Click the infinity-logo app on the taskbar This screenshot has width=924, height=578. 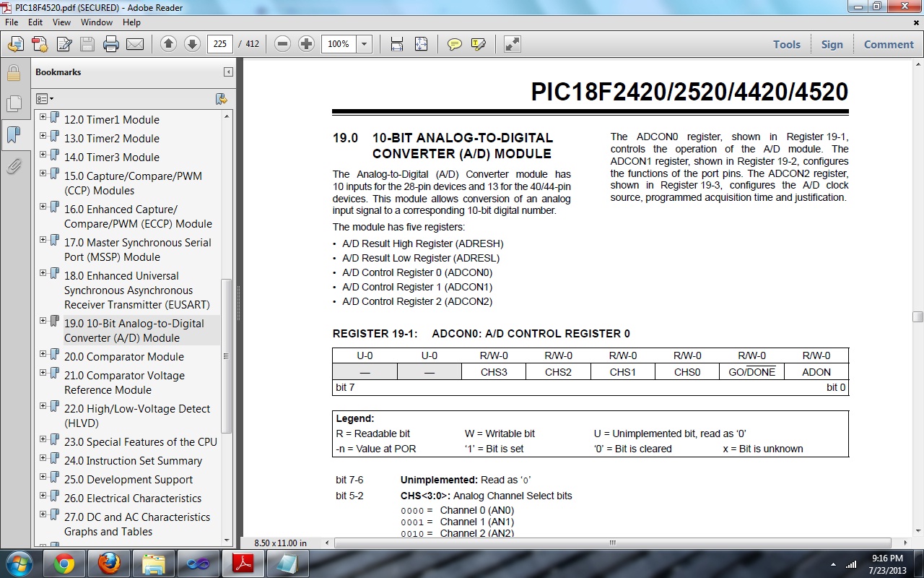(x=199, y=564)
